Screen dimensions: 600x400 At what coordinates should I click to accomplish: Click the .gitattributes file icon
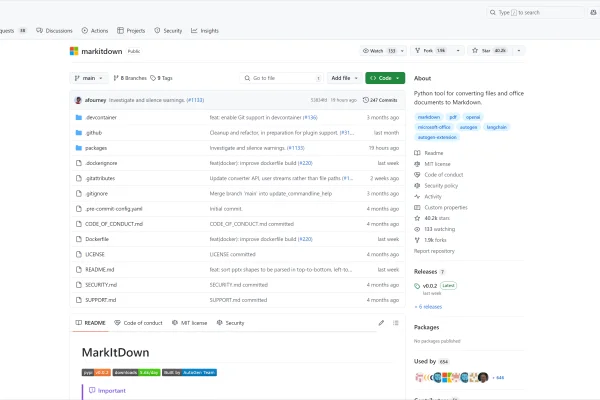click(79, 178)
